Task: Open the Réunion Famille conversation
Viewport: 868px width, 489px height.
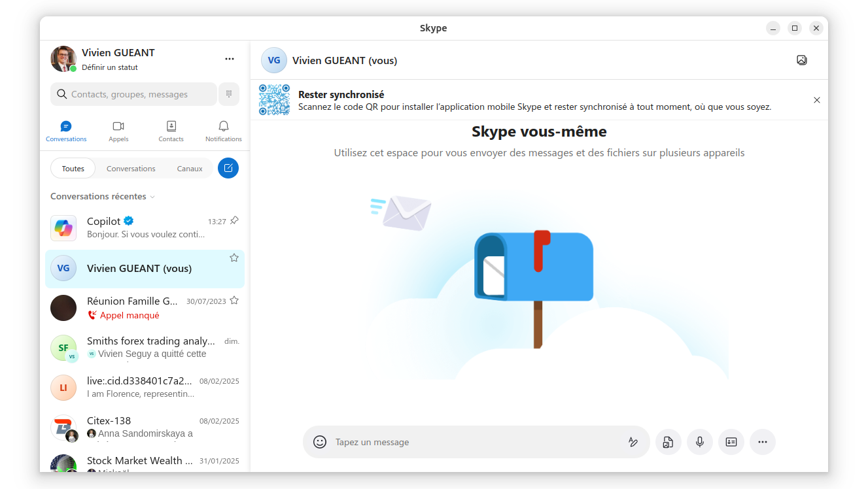Action: (x=145, y=308)
